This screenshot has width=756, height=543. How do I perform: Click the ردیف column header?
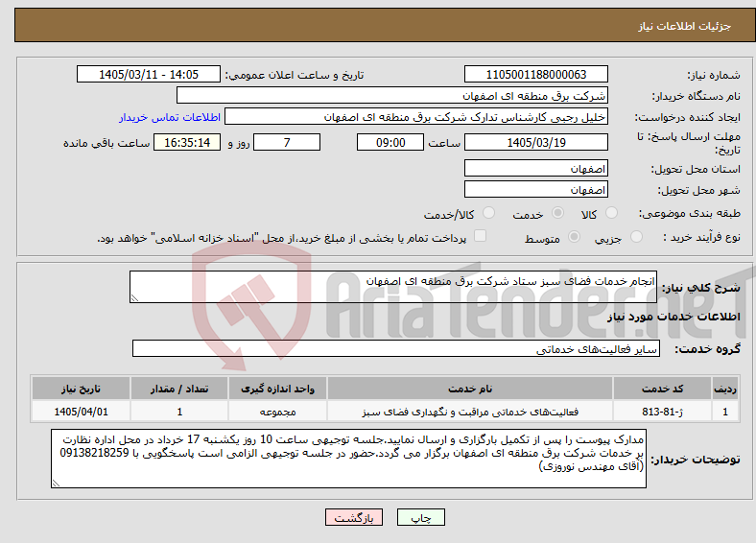(725, 389)
